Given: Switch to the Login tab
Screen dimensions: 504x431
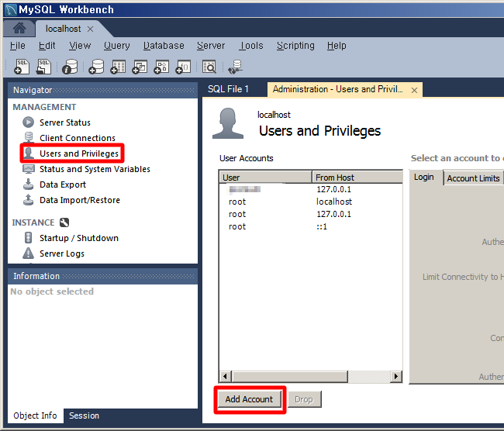Looking at the screenshot, I should click(x=424, y=177).
